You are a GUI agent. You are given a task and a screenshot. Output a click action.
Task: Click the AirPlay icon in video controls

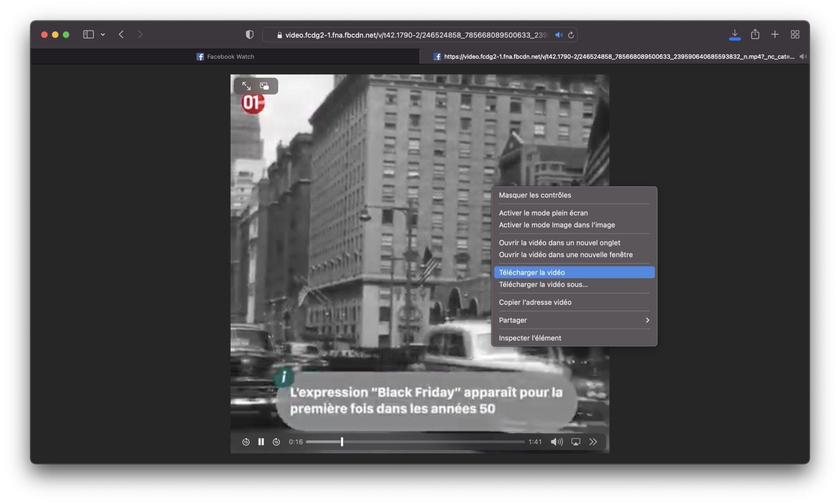click(x=576, y=442)
